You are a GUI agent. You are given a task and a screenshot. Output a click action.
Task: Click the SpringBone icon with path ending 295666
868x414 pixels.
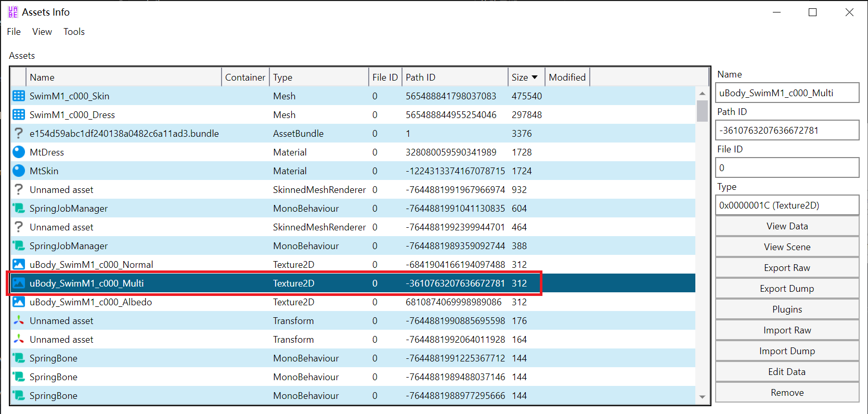coord(19,395)
